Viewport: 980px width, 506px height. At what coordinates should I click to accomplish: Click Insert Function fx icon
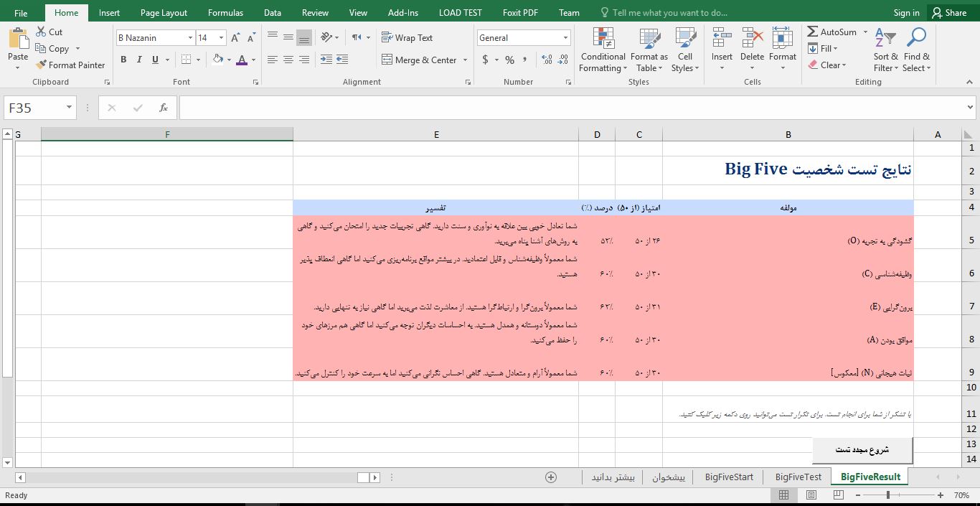[164, 108]
